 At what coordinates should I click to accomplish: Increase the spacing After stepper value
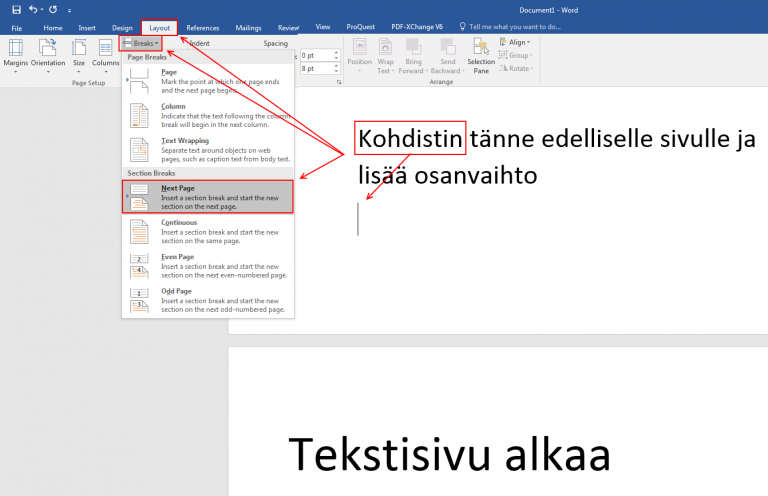coord(336,66)
